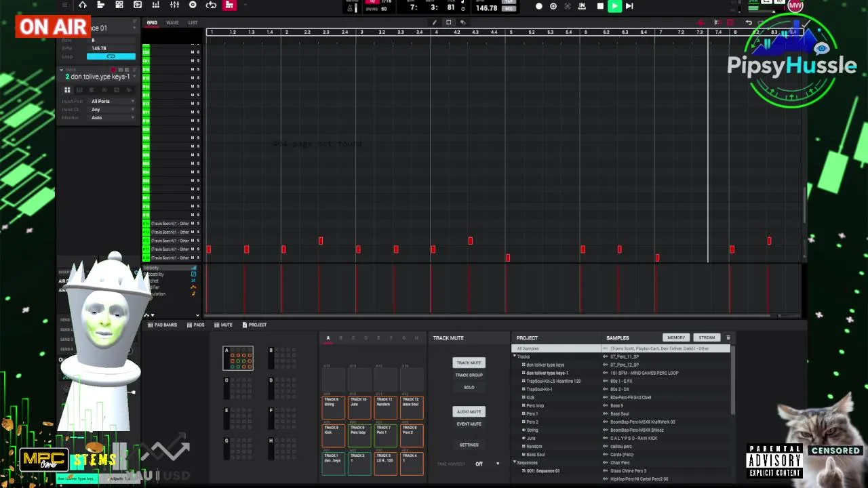Mute the Track 5 Kick pad
The height and width of the screenshot is (488, 868).
pyautogui.click(x=333, y=435)
